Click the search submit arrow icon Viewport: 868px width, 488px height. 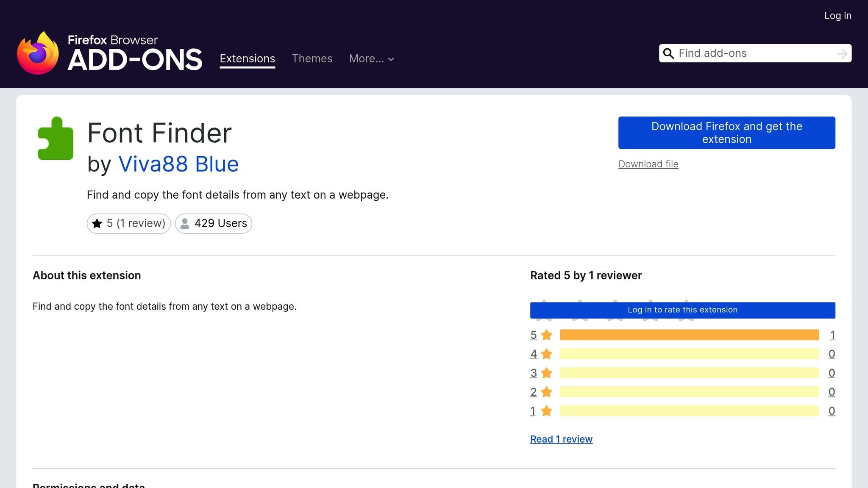coord(842,54)
